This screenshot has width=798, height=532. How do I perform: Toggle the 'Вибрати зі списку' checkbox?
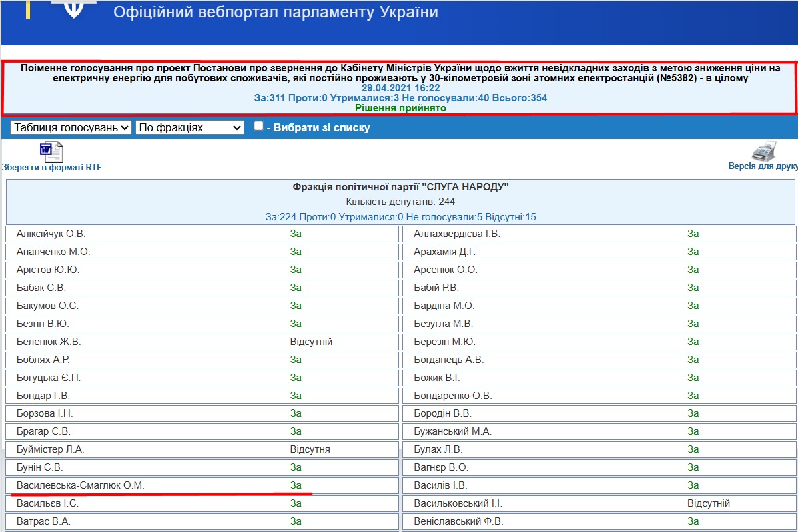tap(259, 126)
